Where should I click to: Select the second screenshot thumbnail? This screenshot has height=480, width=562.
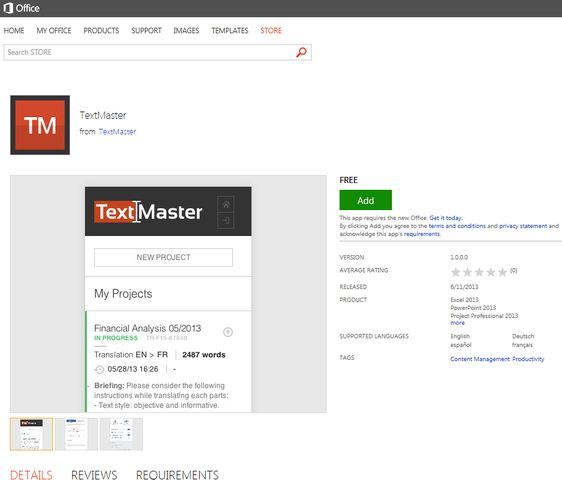click(76, 434)
